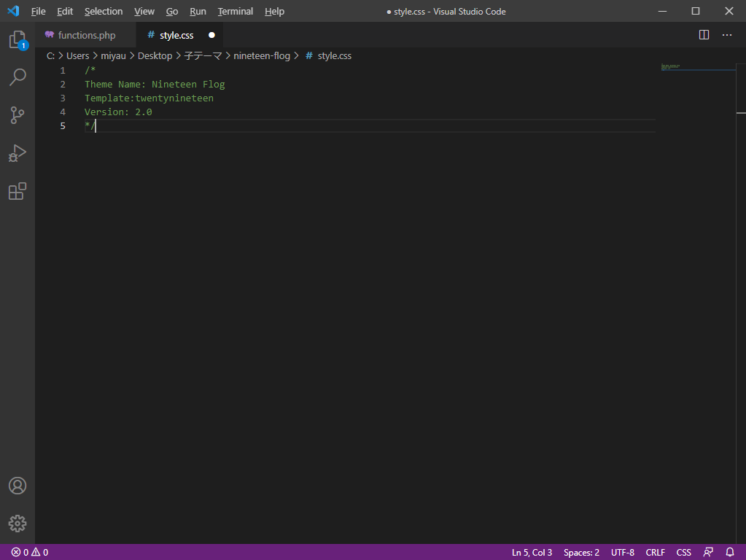Click the feedback icon in status bar
Viewport: 746px width, 560px height.
coord(708,553)
